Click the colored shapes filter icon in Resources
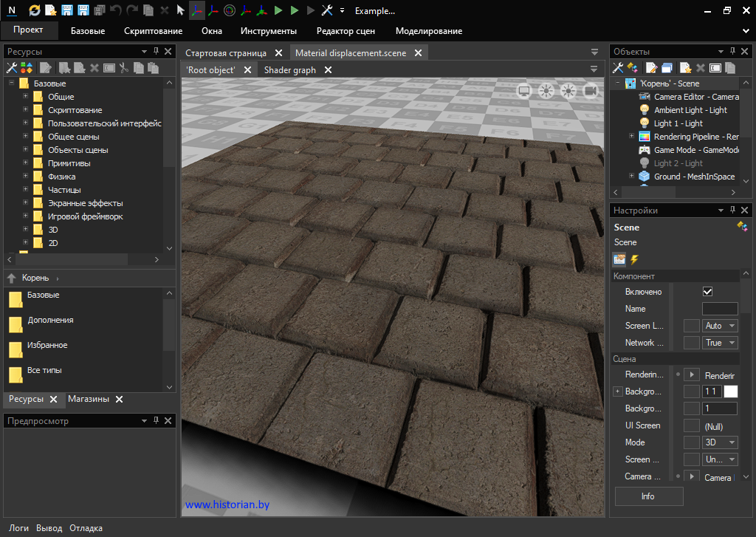The width and height of the screenshot is (756, 537). click(x=26, y=68)
